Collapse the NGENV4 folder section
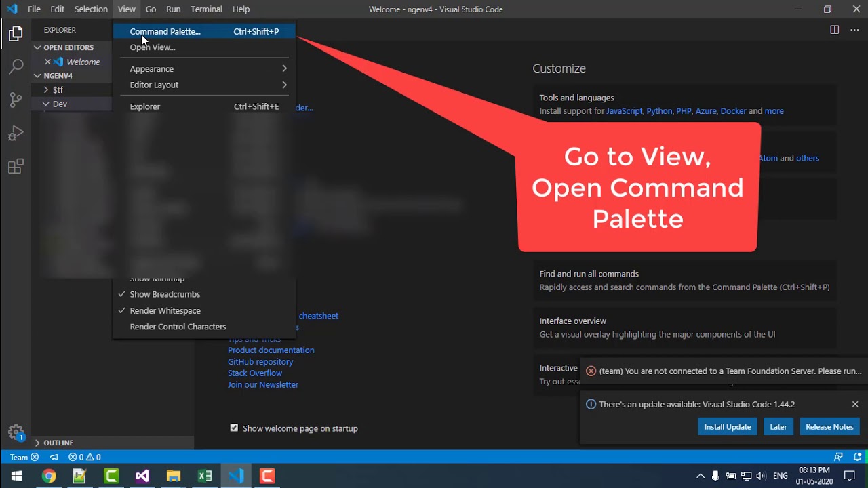868x488 pixels. (x=71, y=75)
